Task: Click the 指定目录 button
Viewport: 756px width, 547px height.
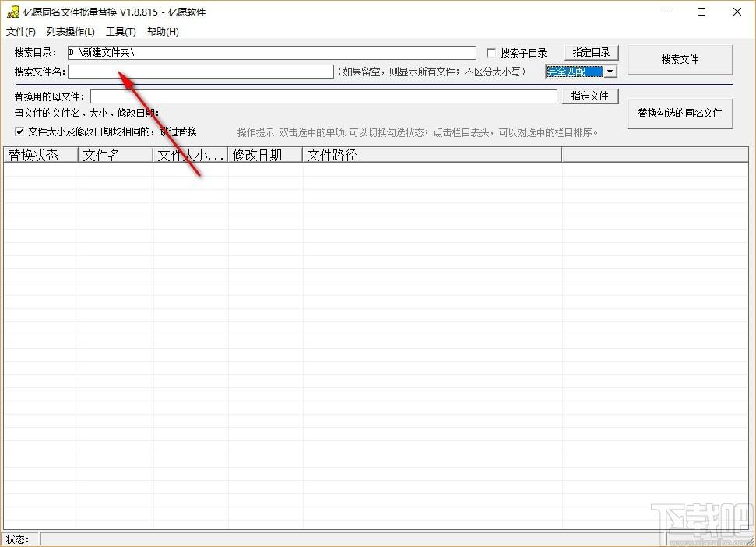Action: 591,52
